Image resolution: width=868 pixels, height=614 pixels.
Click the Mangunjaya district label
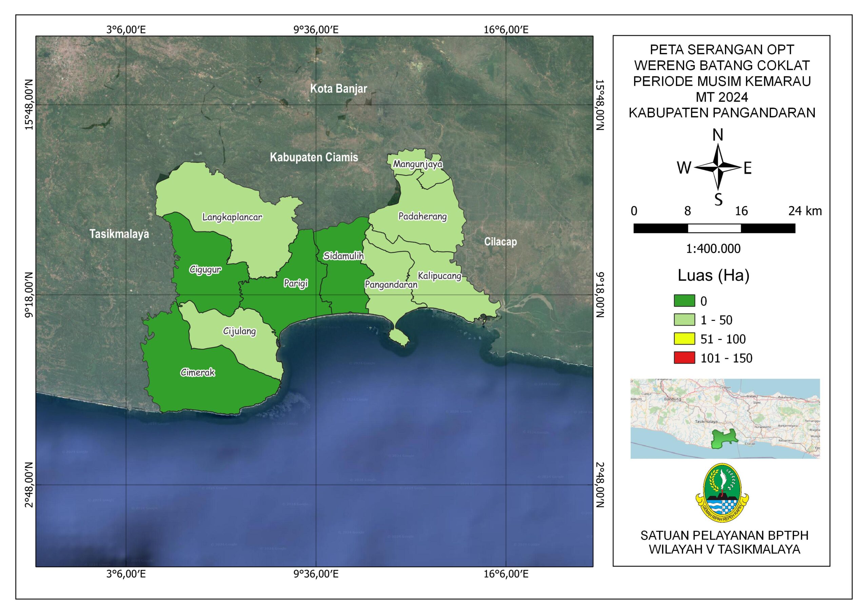coord(418,164)
